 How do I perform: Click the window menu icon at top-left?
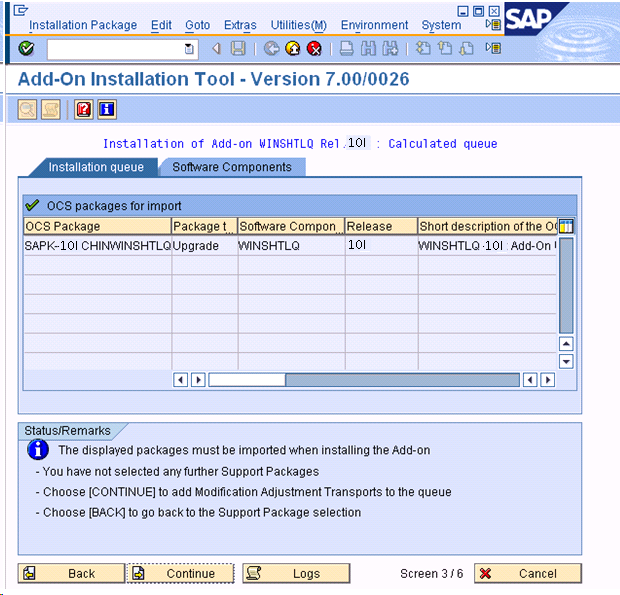[x=20, y=10]
